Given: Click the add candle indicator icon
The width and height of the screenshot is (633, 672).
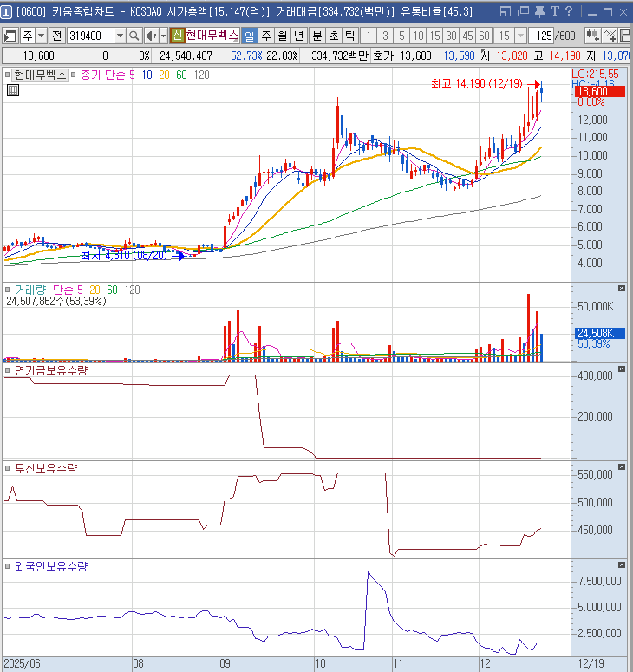Looking at the screenshot, I should coord(593,36).
